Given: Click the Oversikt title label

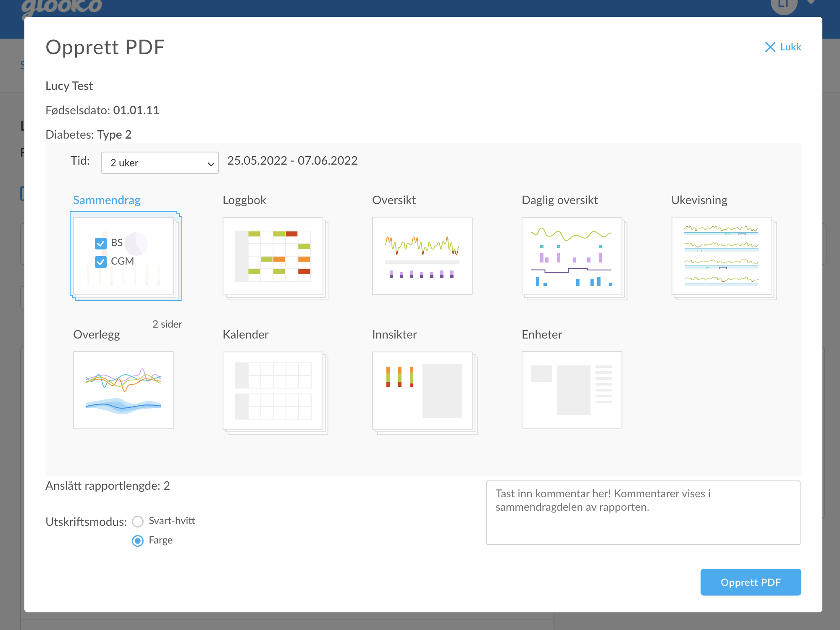Looking at the screenshot, I should pos(394,200).
